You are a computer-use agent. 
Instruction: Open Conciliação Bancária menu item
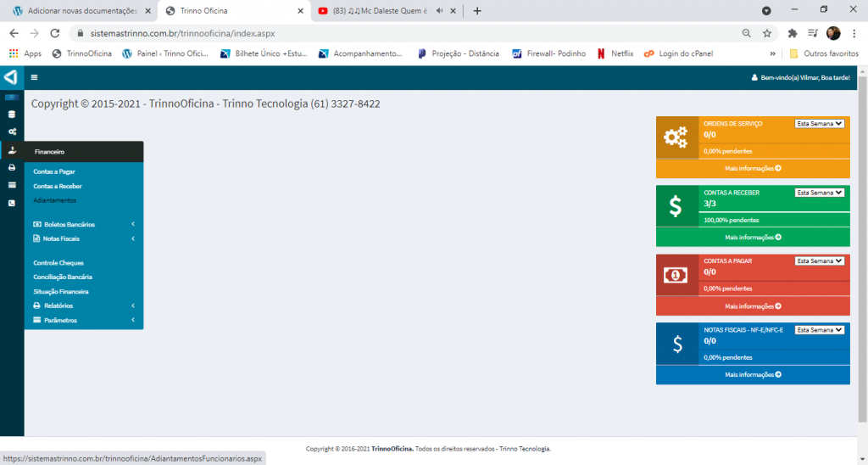(x=63, y=277)
